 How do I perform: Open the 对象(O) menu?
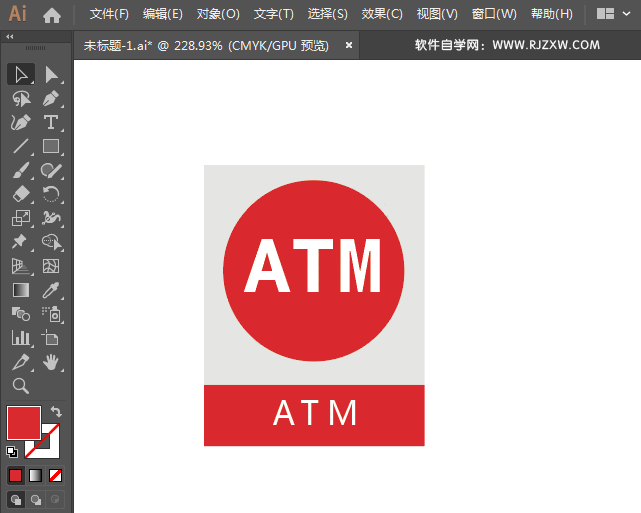218,14
